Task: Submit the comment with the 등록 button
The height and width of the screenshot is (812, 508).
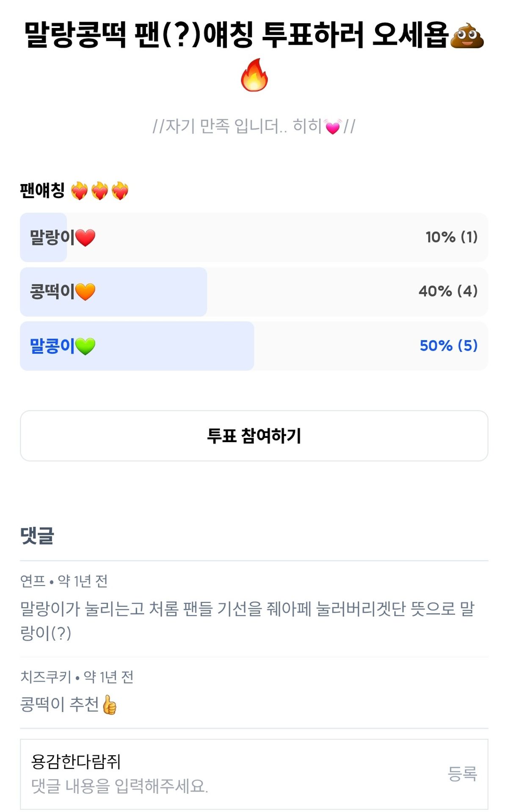Action: coord(462,774)
